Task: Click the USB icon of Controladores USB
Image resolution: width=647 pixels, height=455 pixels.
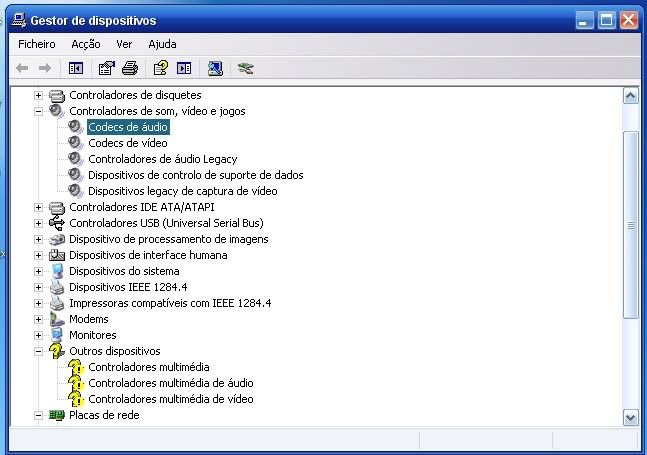Action: pyautogui.click(x=57, y=223)
